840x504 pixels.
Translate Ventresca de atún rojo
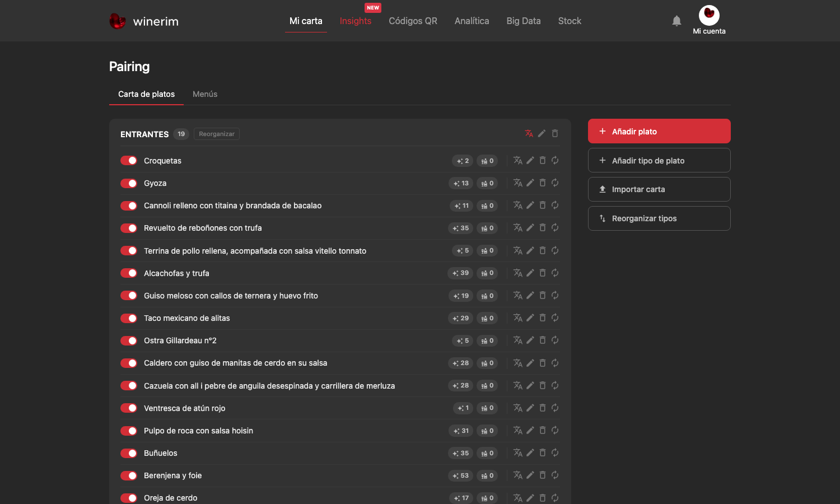click(518, 408)
